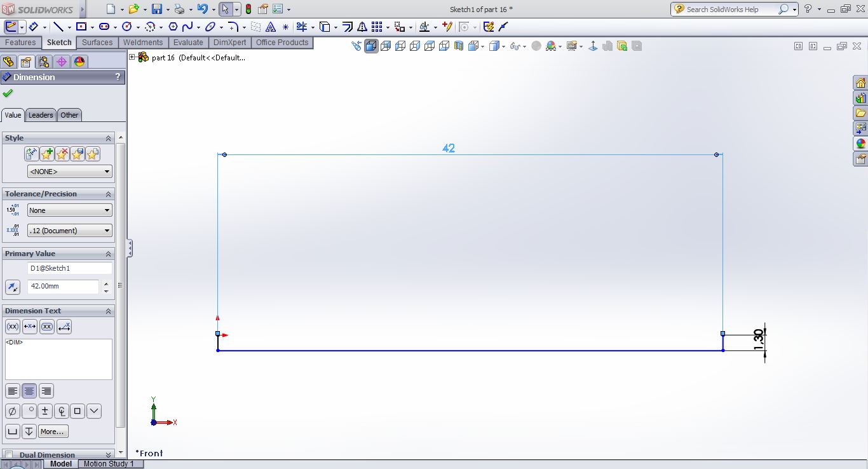Viewport: 868px width, 469px height.
Task: Select the Smart Dimension tool
Action: (x=32, y=27)
